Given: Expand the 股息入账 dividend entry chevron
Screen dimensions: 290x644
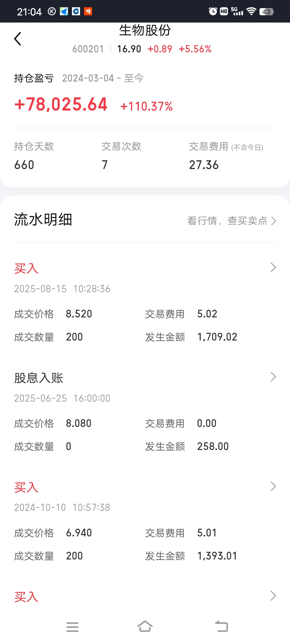Looking at the screenshot, I should point(273,377).
